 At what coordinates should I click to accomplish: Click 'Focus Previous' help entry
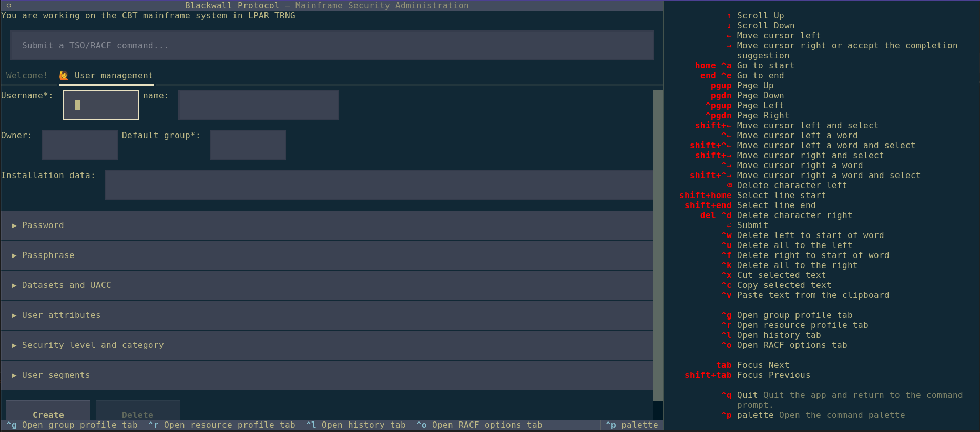(x=773, y=375)
